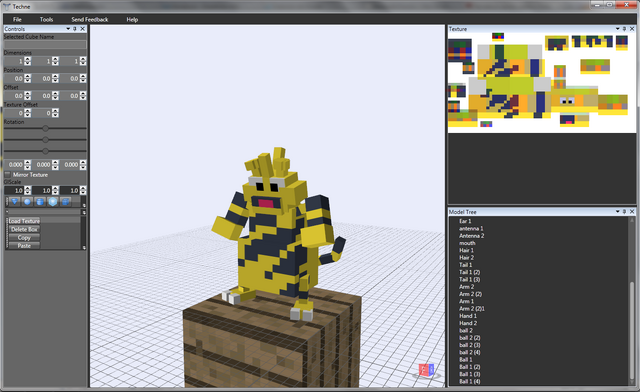Screen dimensions: 640x392
Task: Select 'Antenna 2' in the Model Tree
Action: (471, 236)
